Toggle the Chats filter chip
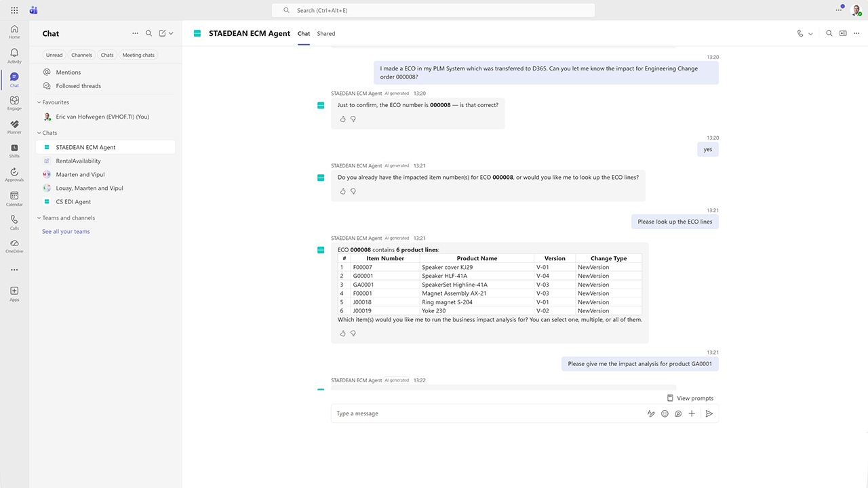Screen dimensions: 868x488 pyautogui.click(x=107, y=55)
